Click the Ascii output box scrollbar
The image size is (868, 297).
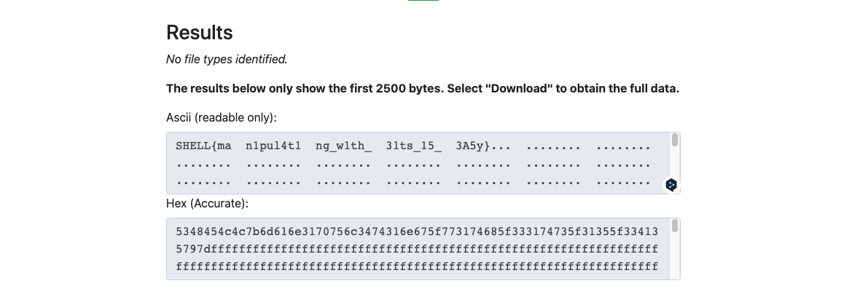[674, 140]
